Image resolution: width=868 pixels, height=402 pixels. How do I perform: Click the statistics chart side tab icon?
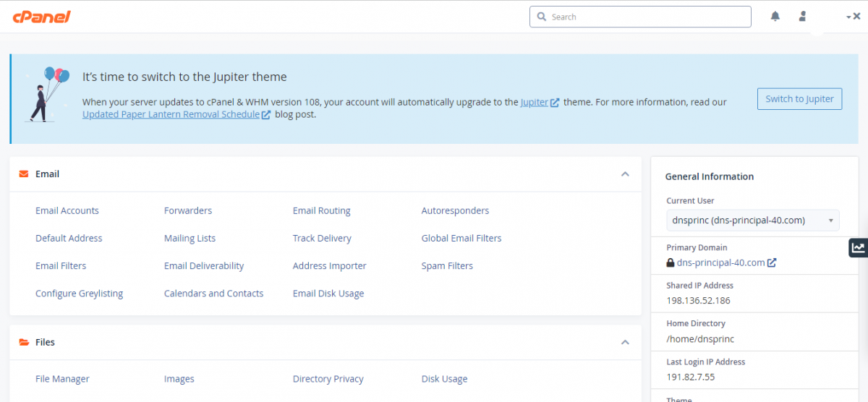(x=858, y=248)
